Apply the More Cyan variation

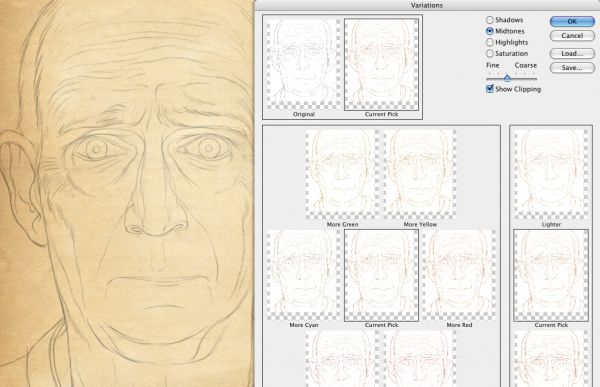click(x=303, y=275)
